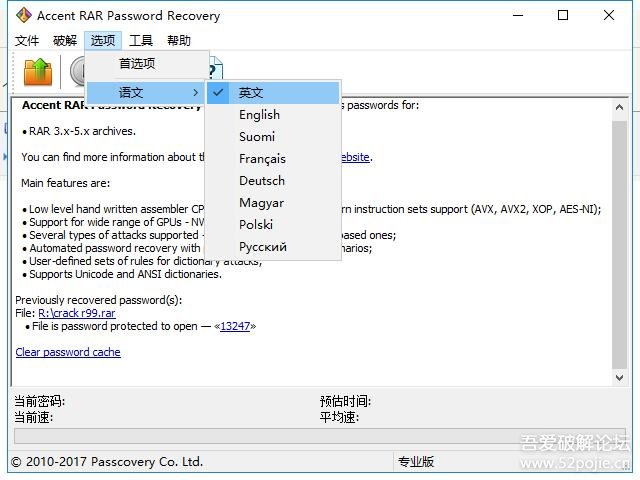Click Clear password cache link
This screenshot has width=640, height=480.
(x=68, y=352)
